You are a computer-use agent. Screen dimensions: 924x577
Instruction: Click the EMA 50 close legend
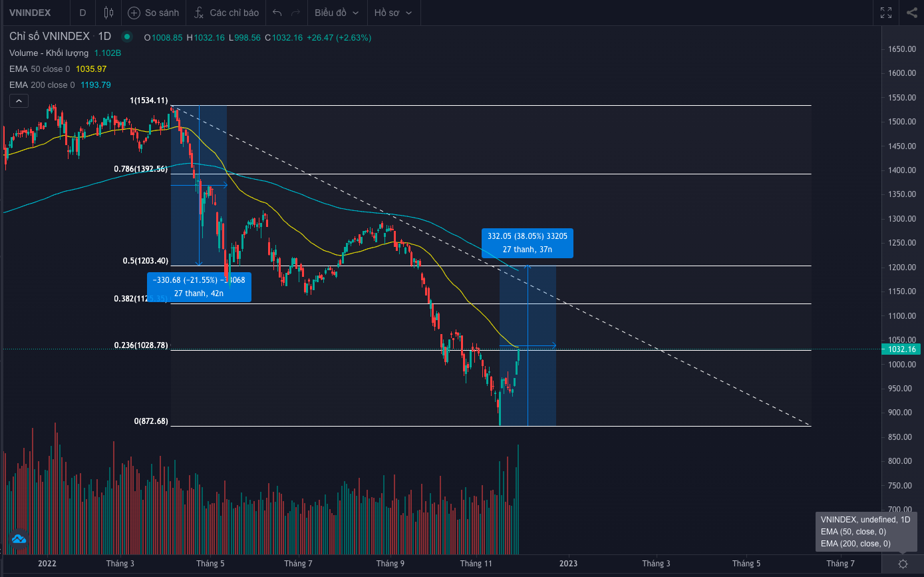[39, 69]
